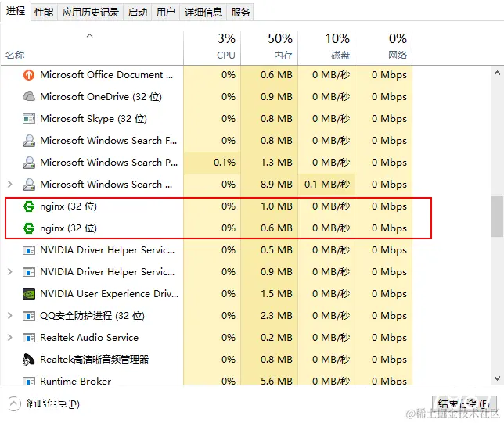
Task: Sort by the CPU column header
Action: pyautogui.click(x=212, y=47)
